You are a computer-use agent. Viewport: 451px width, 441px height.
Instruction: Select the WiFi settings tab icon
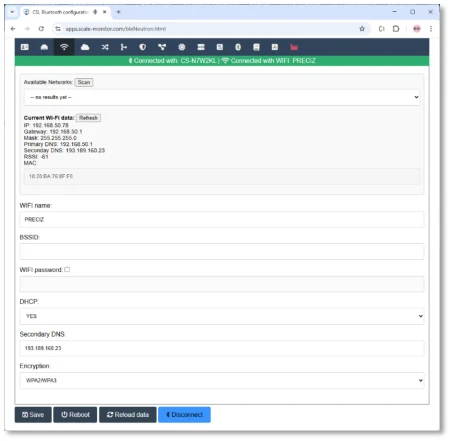coord(64,47)
